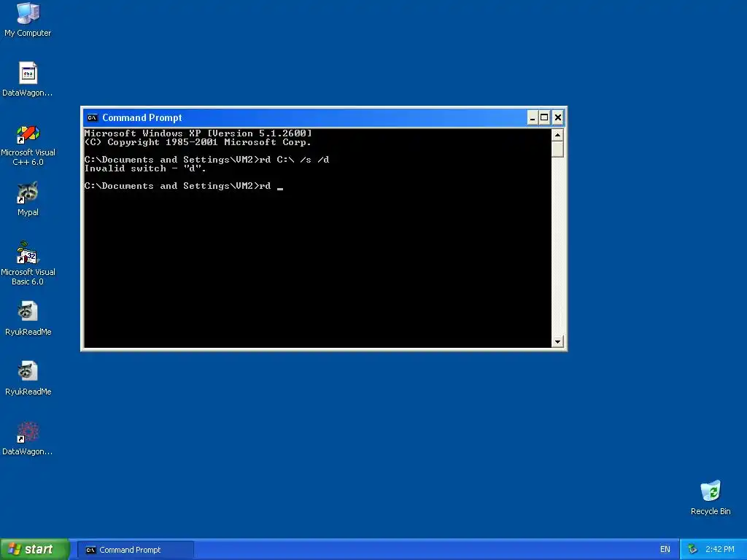Click the current prompt line ending in rd
Viewport: 747px width, 560px height.
click(x=183, y=186)
